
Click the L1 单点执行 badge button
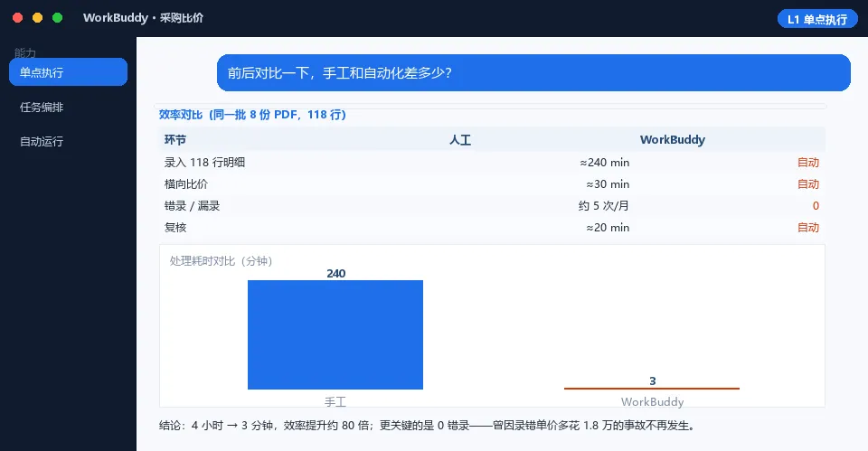(817, 19)
